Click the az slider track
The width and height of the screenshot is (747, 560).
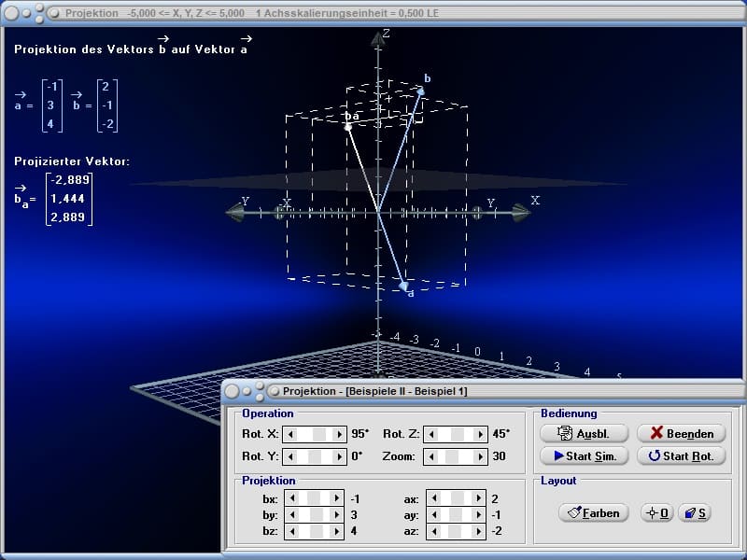pos(457,531)
